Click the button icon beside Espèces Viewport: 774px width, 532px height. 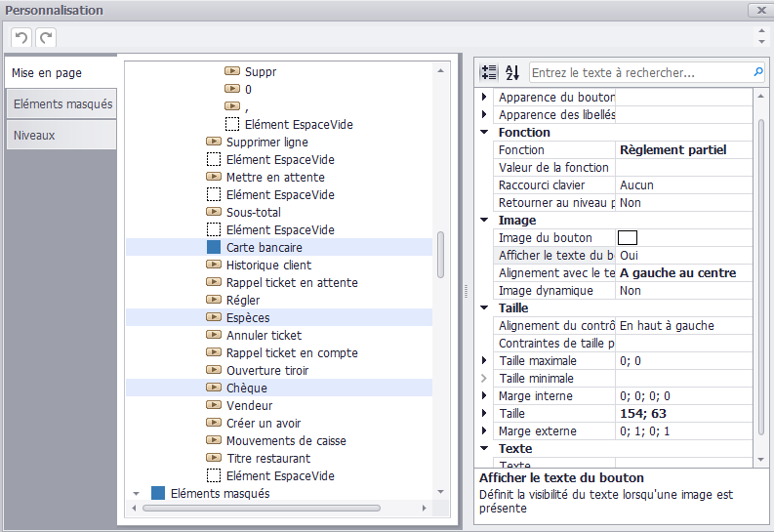[x=213, y=317]
